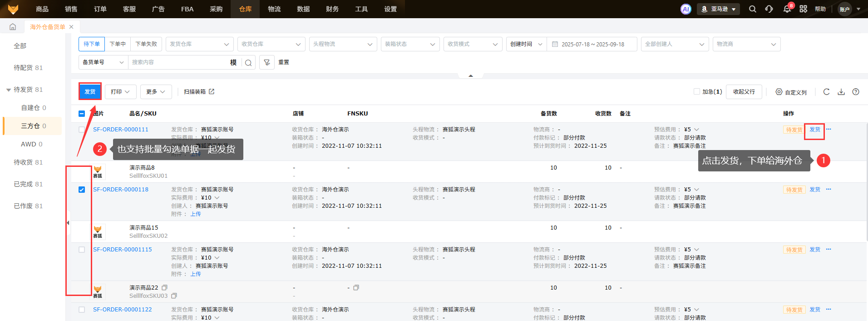This screenshot has height=321, width=868.
Task: Open order link SF-ORDER-0000111
Action: (121, 130)
